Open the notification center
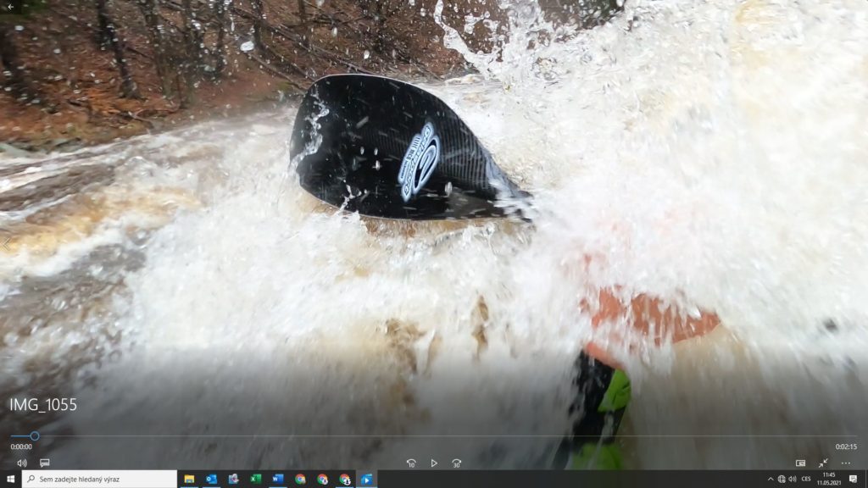 click(853, 479)
